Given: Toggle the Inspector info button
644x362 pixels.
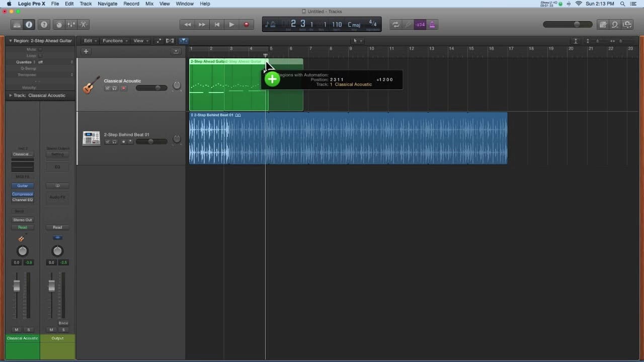Looking at the screenshot, I should pos(29,24).
